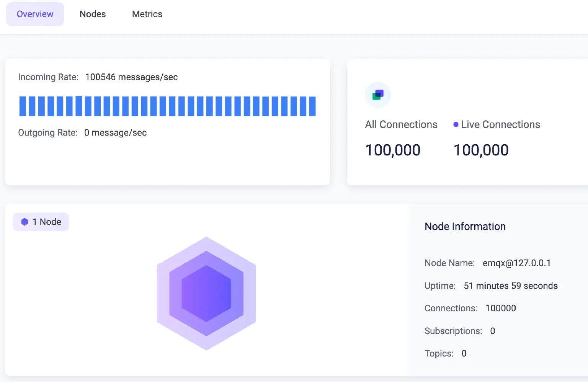
Task: Toggle the Live Connections legend
Action: pos(500,124)
